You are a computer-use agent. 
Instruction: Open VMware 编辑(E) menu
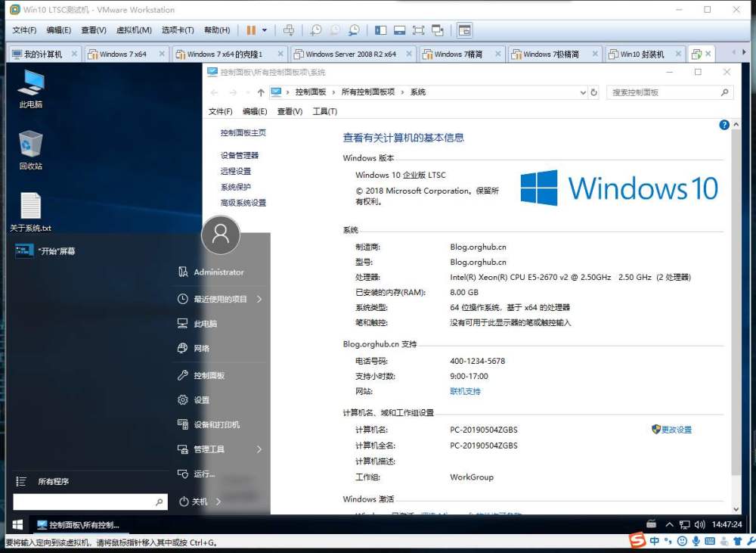pos(59,30)
